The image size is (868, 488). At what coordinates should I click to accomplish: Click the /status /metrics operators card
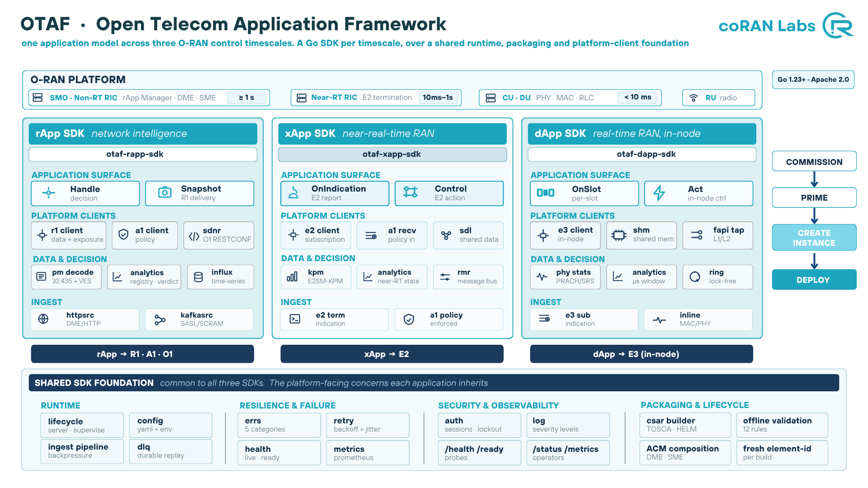[568, 453]
